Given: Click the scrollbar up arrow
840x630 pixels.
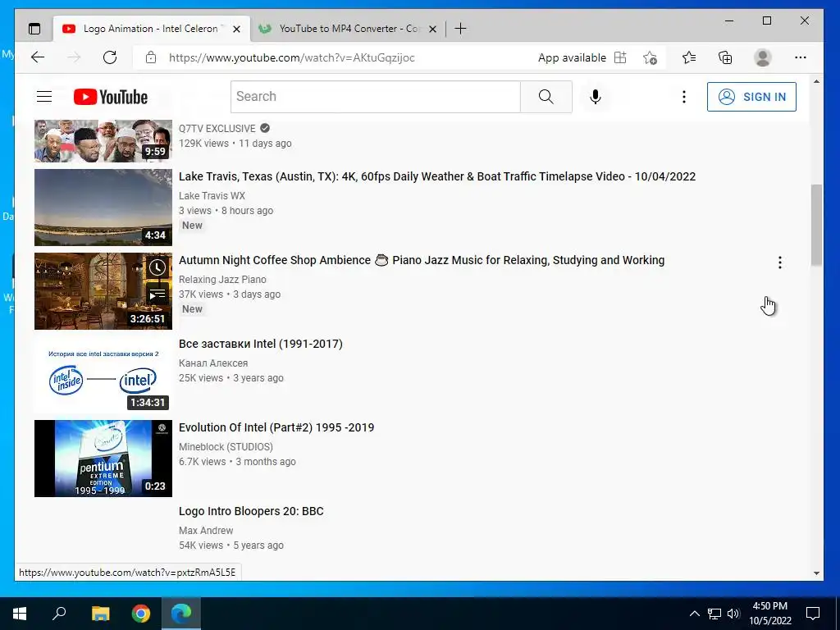Looking at the screenshot, I should [x=816, y=82].
